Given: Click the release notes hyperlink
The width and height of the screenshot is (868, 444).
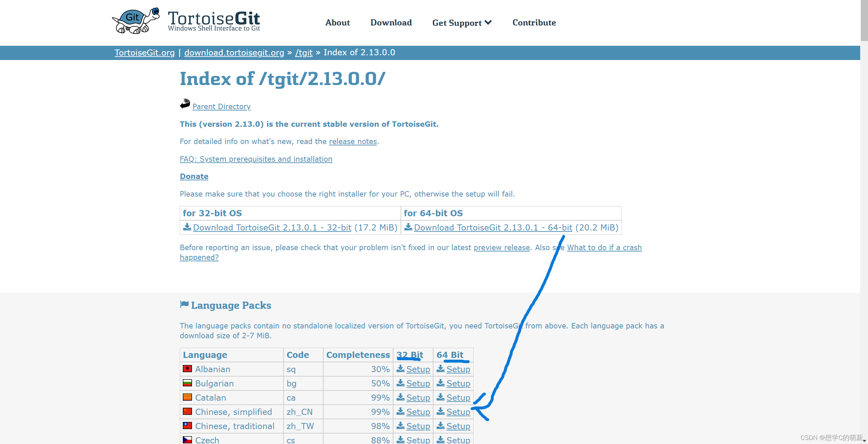Looking at the screenshot, I should pos(353,142).
